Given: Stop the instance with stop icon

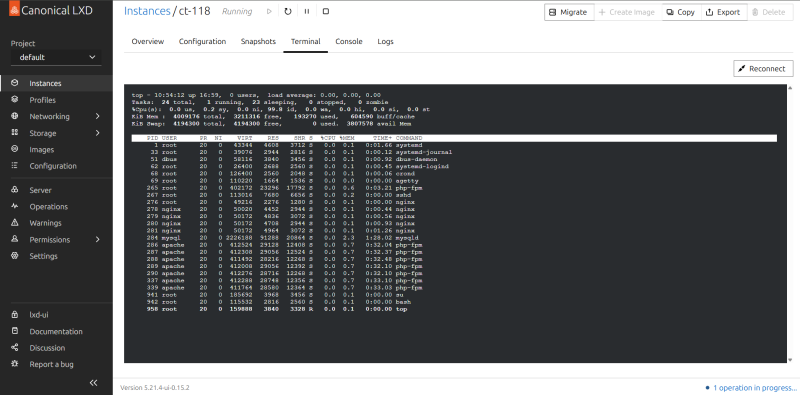Looking at the screenshot, I should click(326, 11).
